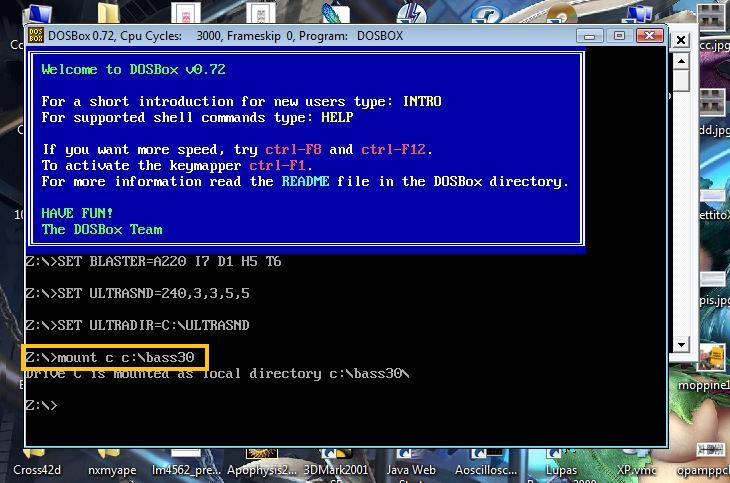Image resolution: width=730 pixels, height=483 pixels.
Task: Close the DOSBox window
Action: tap(649, 36)
